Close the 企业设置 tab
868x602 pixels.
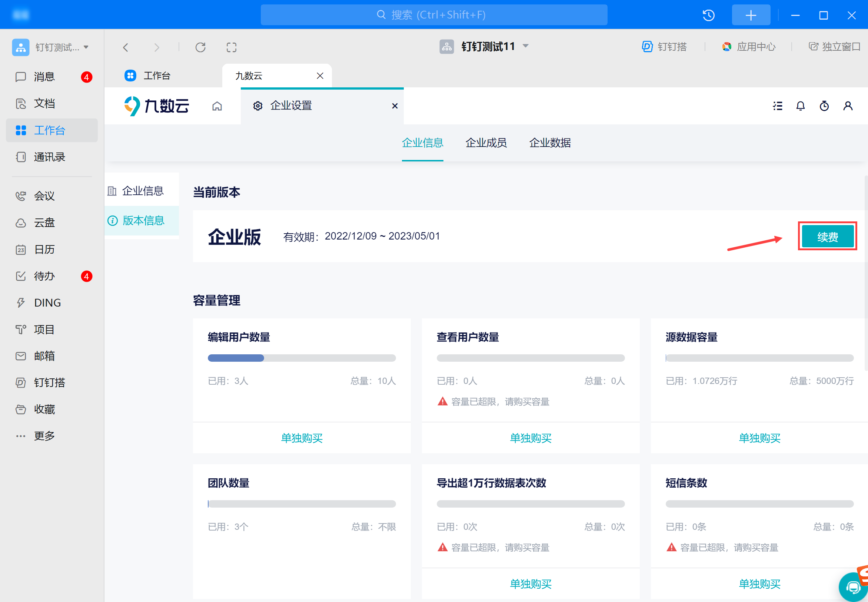[x=395, y=106]
